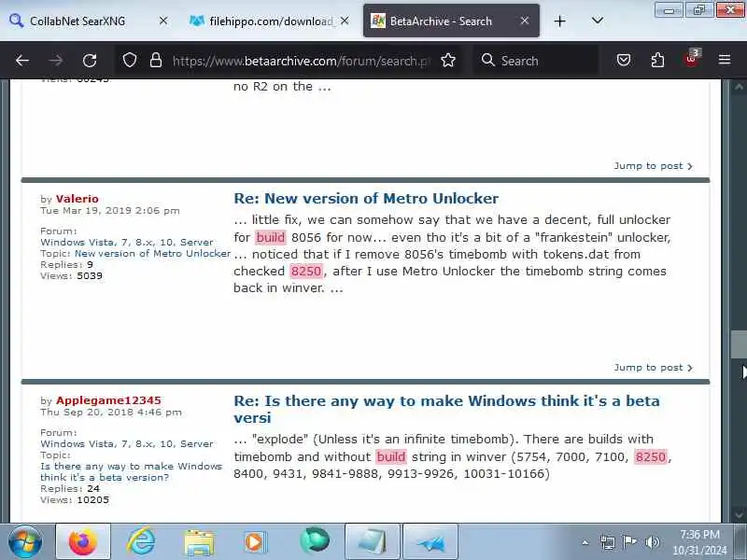Open forum link in Valerio's result
This screenshot has width=747, height=560.
click(x=127, y=242)
